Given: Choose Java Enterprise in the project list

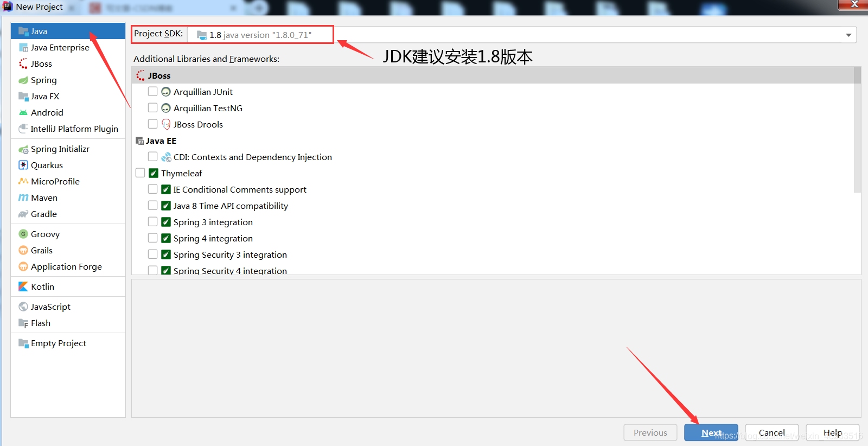Looking at the screenshot, I should [68, 47].
